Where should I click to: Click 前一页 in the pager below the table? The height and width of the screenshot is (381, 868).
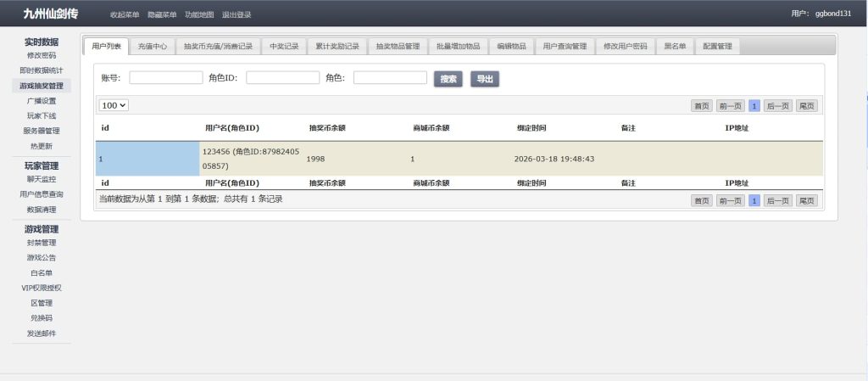tap(731, 201)
